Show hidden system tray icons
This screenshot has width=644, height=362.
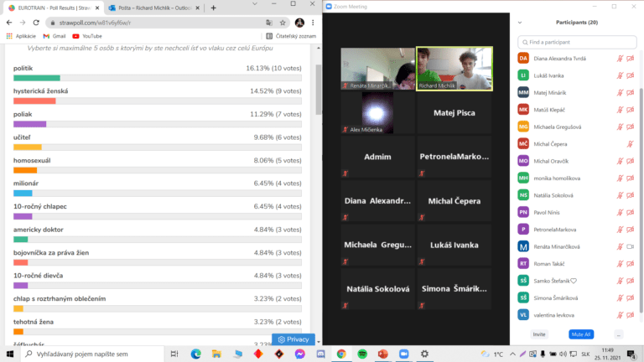click(x=512, y=354)
